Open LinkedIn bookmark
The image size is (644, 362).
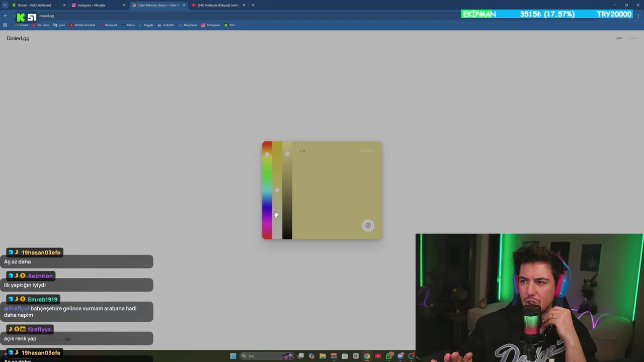tap(166, 25)
